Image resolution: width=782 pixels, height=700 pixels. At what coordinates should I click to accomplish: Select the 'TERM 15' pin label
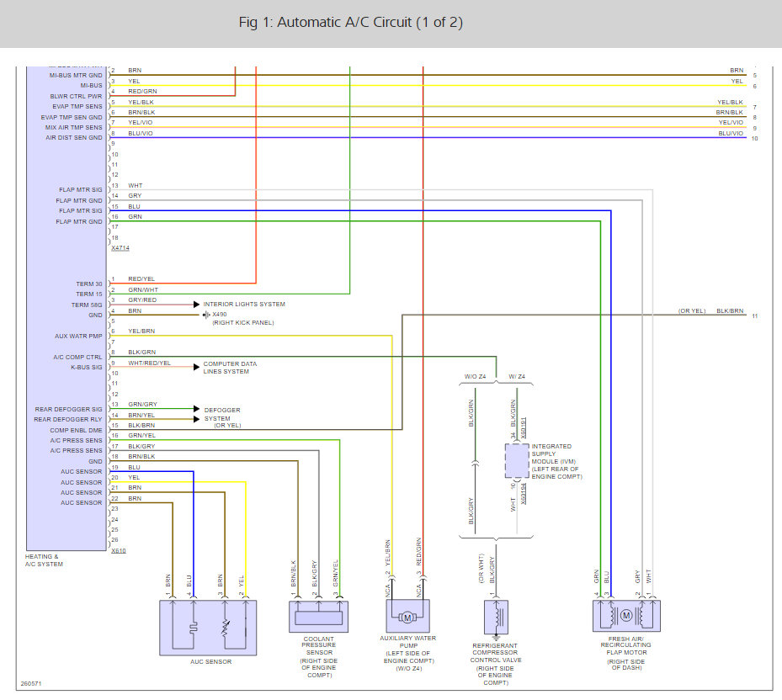[88, 294]
